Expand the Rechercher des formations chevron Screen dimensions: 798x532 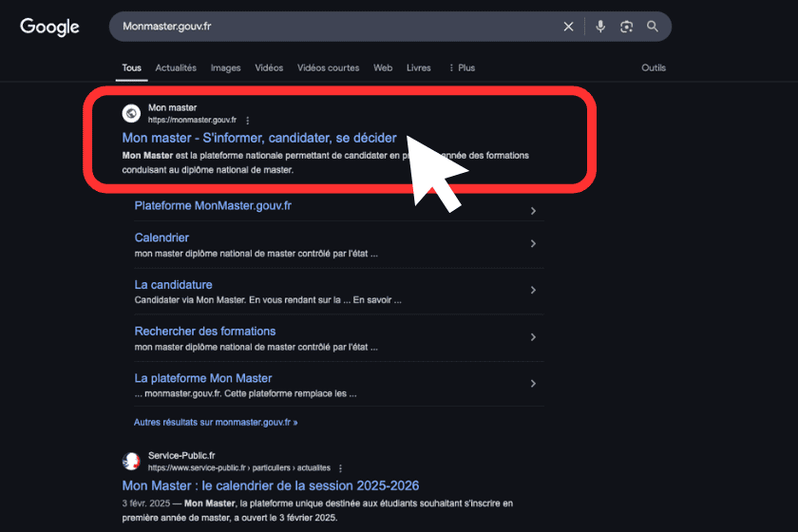pyautogui.click(x=533, y=337)
